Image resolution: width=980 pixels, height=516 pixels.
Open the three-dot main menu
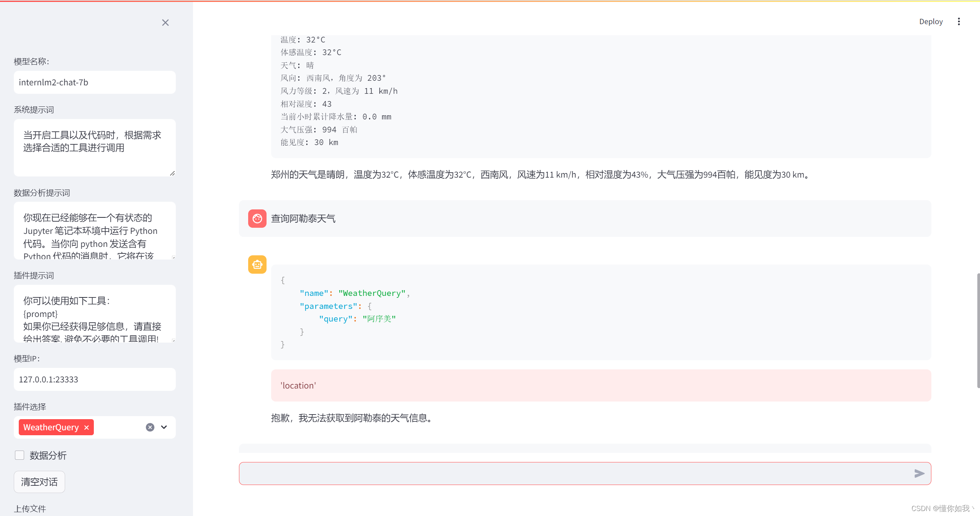(959, 21)
